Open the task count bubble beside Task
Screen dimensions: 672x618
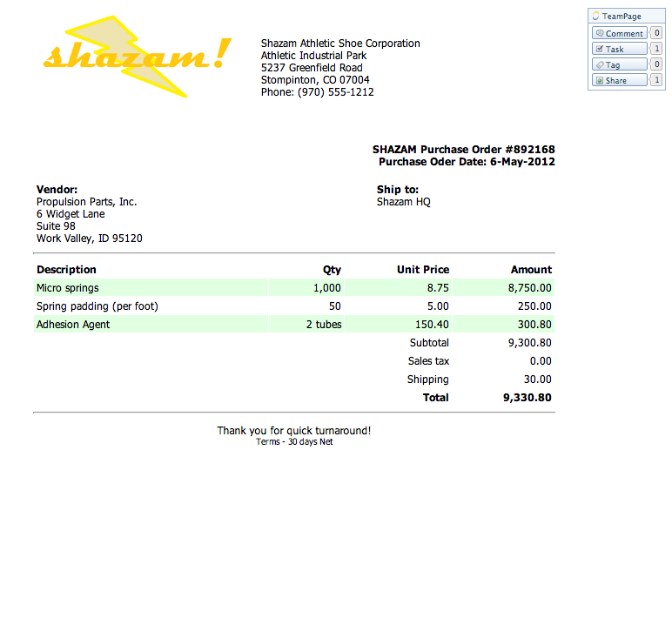point(656,49)
